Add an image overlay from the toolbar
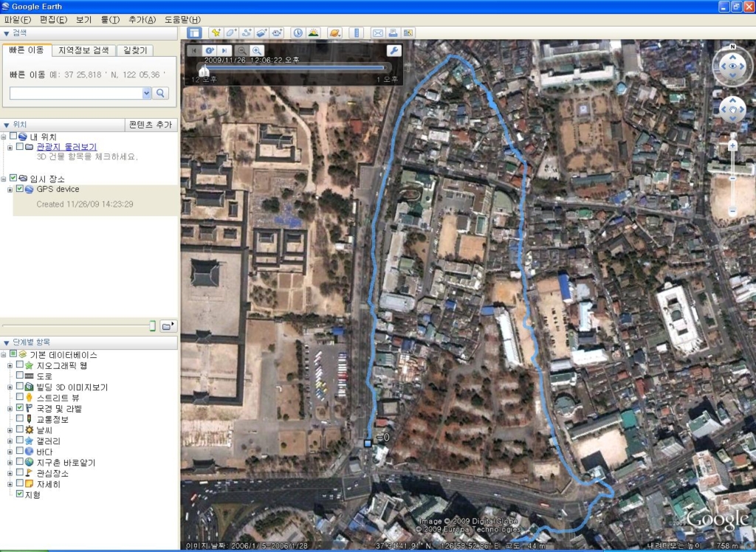Viewport: 756px width, 552px height. (x=261, y=32)
